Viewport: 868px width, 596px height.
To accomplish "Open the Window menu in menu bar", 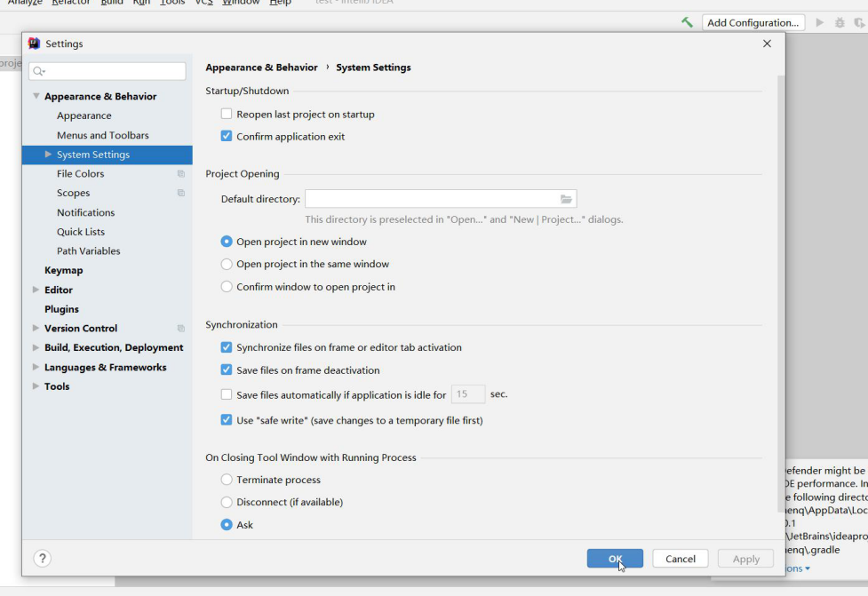I will pyautogui.click(x=240, y=3).
